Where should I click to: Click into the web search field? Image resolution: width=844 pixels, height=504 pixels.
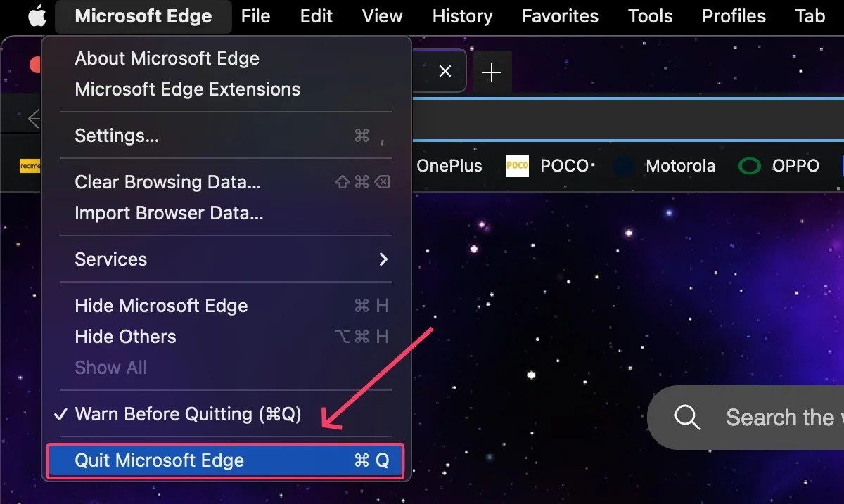pos(781,417)
